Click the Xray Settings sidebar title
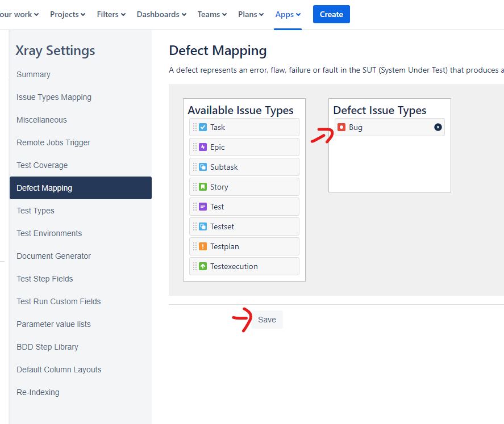This screenshot has height=424, width=504. [55, 51]
